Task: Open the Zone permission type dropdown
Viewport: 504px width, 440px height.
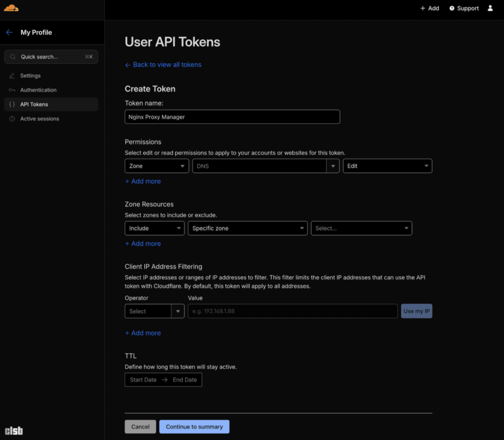Action: pos(156,166)
